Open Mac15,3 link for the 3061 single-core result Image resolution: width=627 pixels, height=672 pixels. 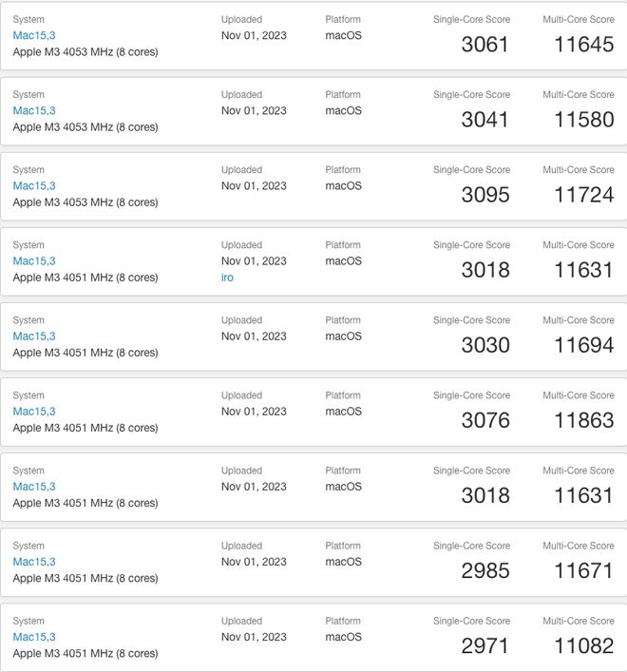click(34, 35)
